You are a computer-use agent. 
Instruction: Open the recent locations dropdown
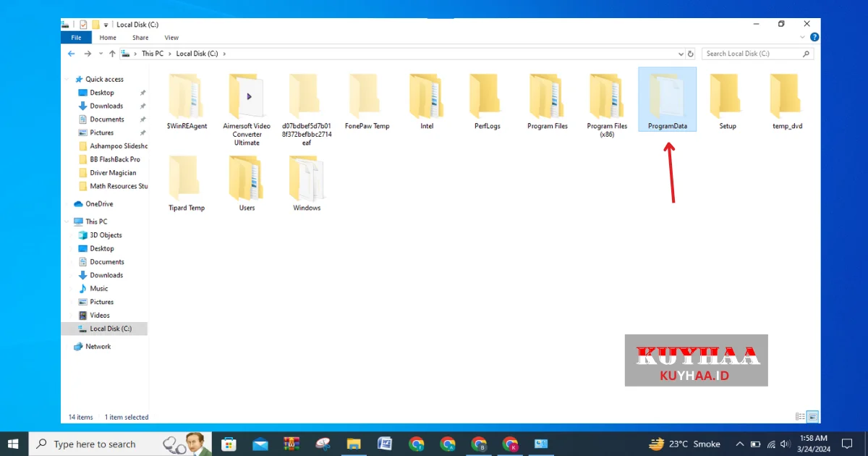[x=100, y=54]
